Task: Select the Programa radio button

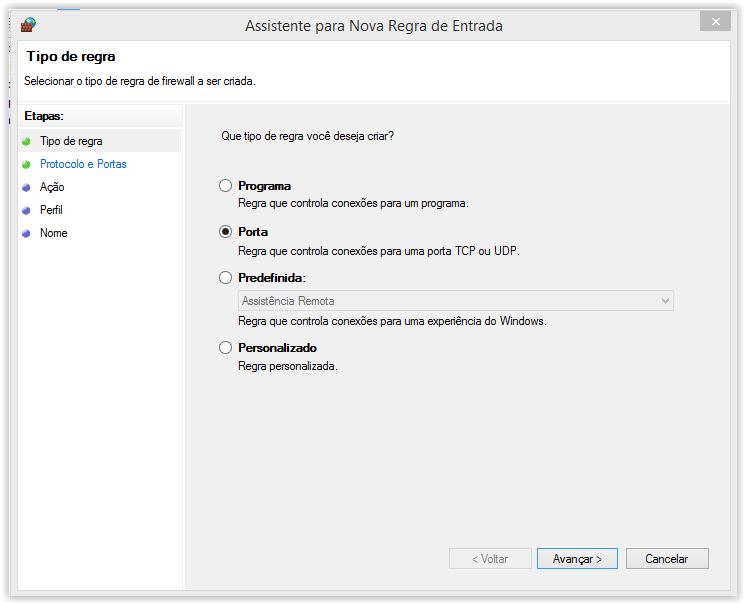Action: [225, 186]
